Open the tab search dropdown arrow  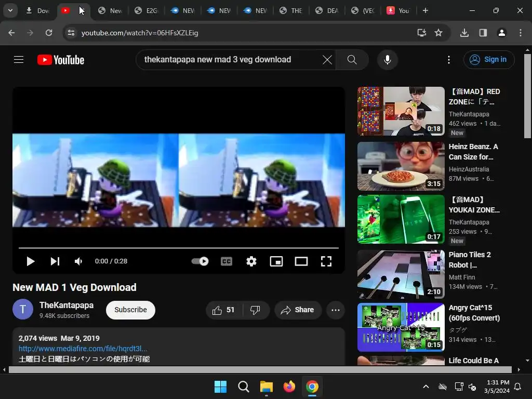(10, 10)
